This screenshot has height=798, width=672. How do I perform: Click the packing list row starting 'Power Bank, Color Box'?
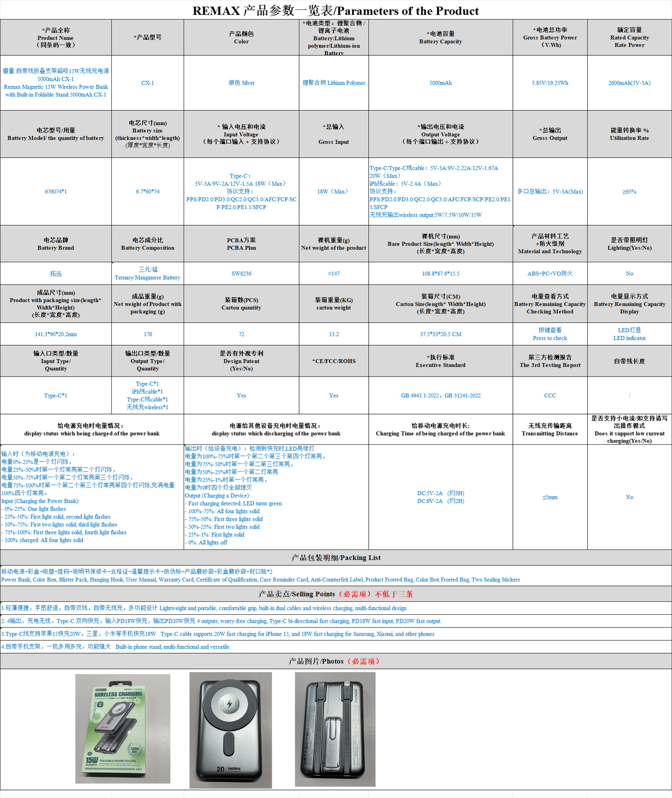pyautogui.click(x=336, y=576)
